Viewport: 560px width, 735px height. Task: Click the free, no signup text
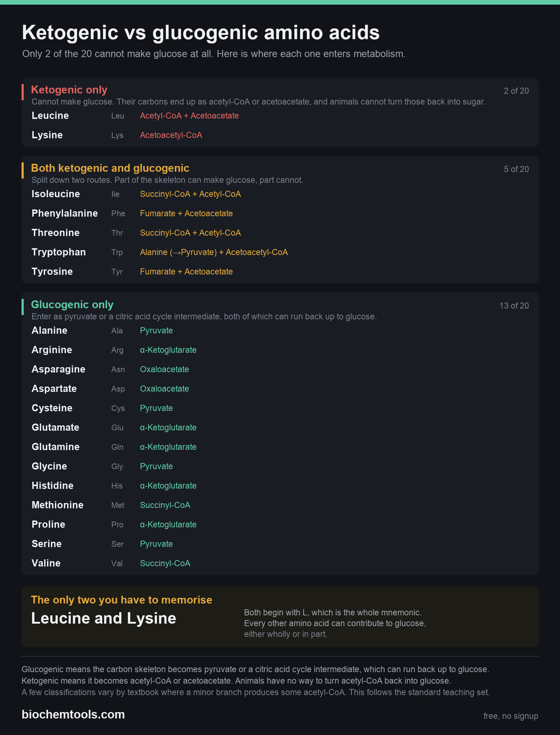point(511,716)
